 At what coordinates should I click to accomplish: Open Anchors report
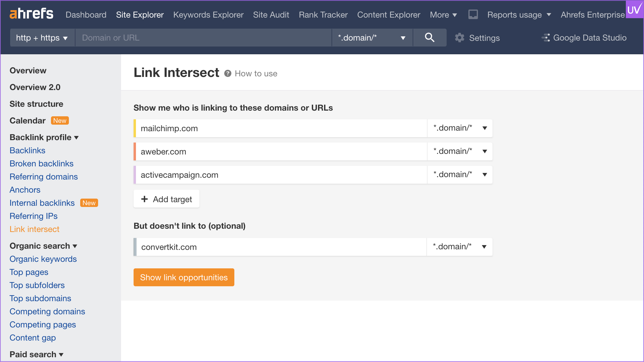[x=25, y=190]
